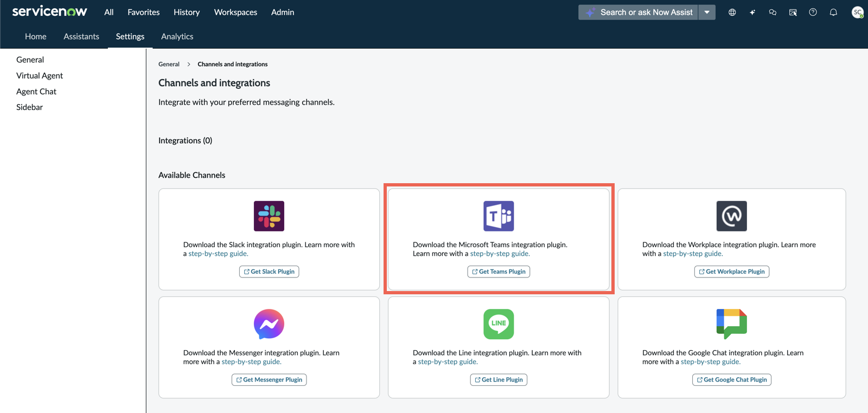Open Messenger step-by-step guide link
This screenshot has width=868, height=413.
point(251,362)
